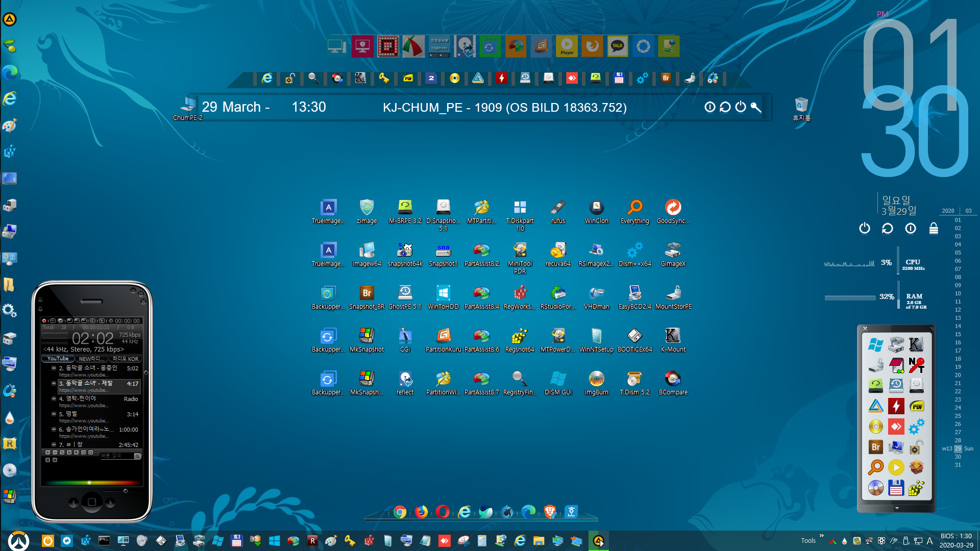Launch the WinToHDD icon
This screenshot has width=980, height=551.
tap(443, 297)
